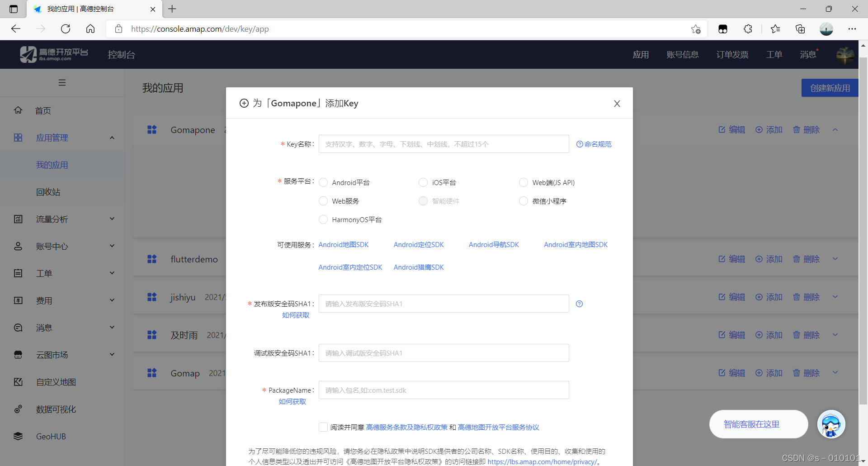Add key to flutterdemo application

(x=769, y=259)
